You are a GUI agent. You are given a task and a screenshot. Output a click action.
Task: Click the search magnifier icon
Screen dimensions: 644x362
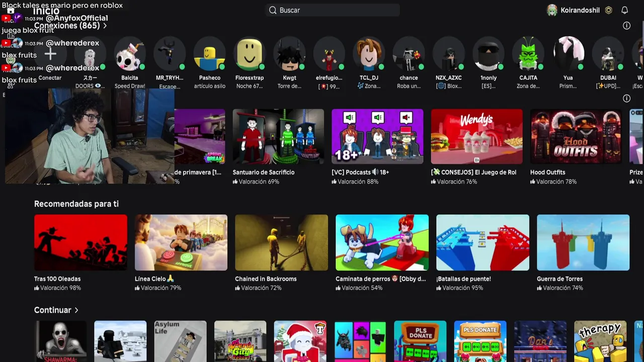[x=273, y=10]
